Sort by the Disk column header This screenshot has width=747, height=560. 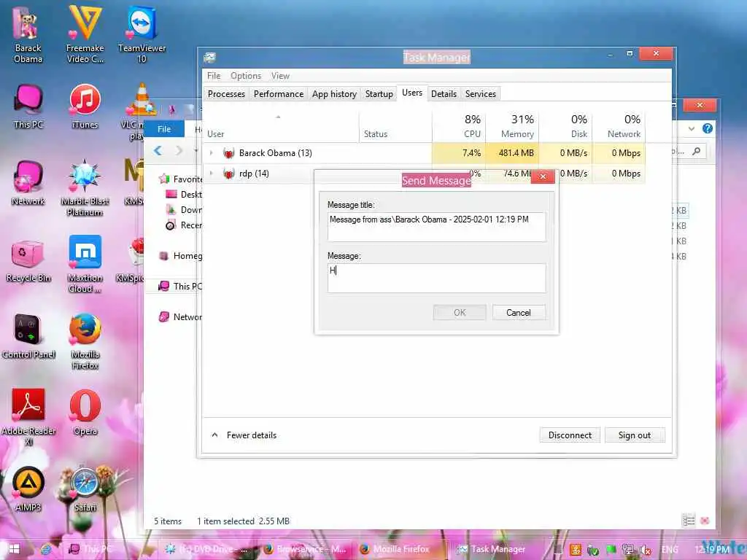point(565,126)
